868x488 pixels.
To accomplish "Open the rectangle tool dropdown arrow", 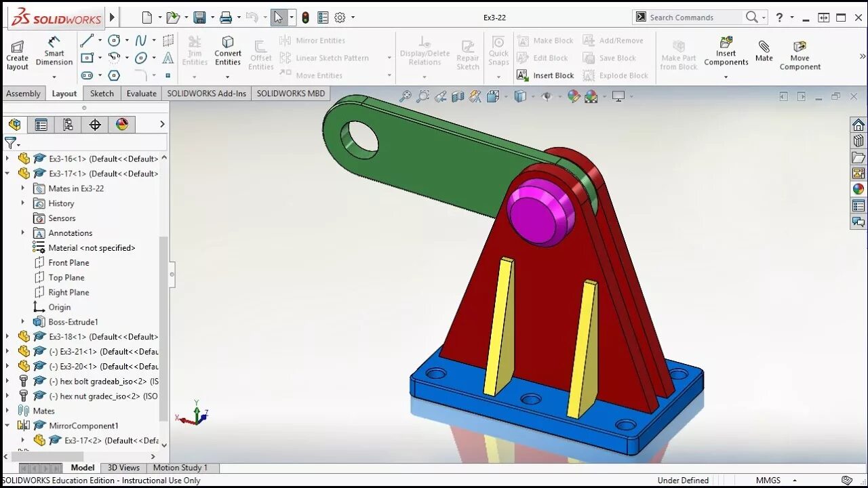I will tap(100, 58).
